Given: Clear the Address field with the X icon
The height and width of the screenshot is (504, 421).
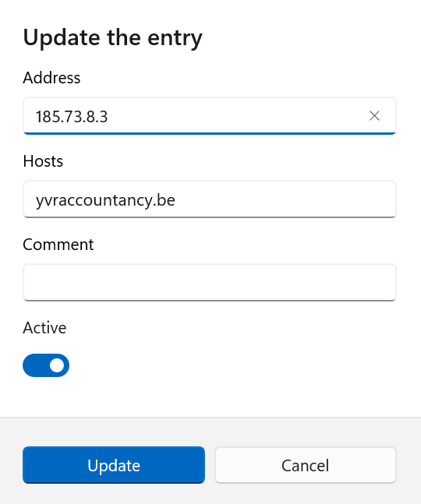Looking at the screenshot, I should (x=374, y=116).
